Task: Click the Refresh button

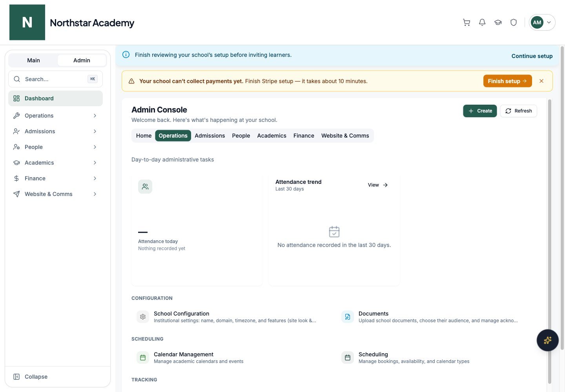Action: click(518, 111)
